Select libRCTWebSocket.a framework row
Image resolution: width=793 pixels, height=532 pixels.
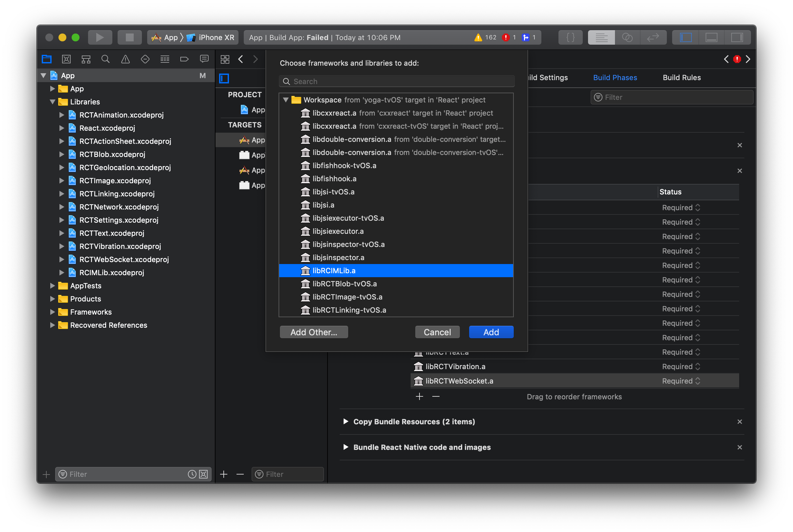pos(575,381)
